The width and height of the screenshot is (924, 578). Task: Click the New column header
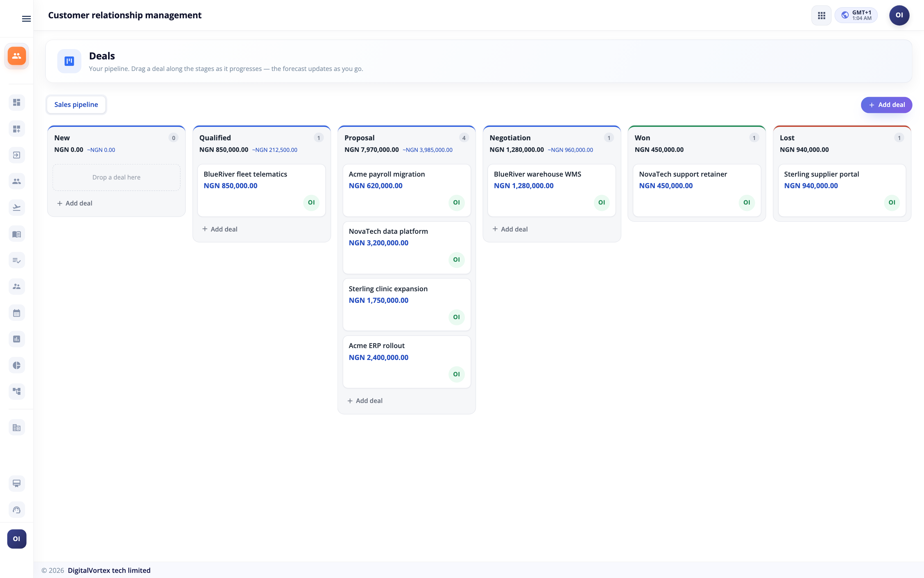pyautogui.click(x=62, y=138)
